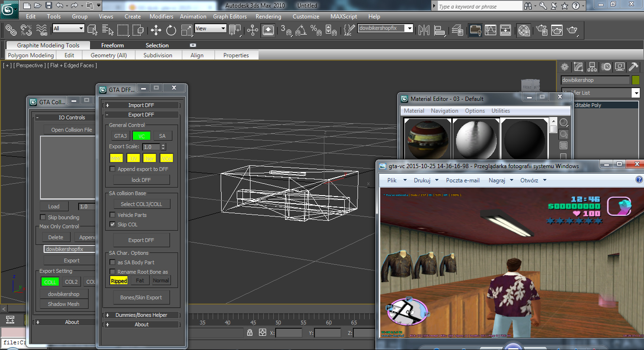
Task: Open Navigation menu in Material Editor
Action: click(x=445, y=111)
